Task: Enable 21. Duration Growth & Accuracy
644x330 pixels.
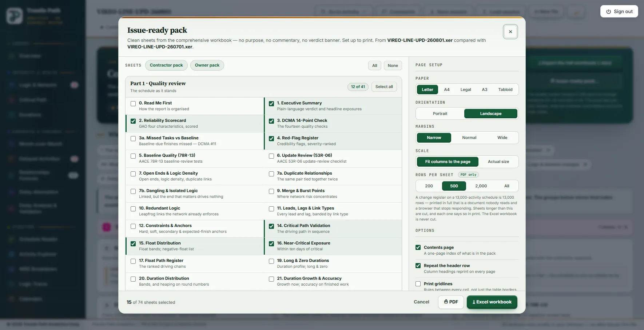Action: 271,279
